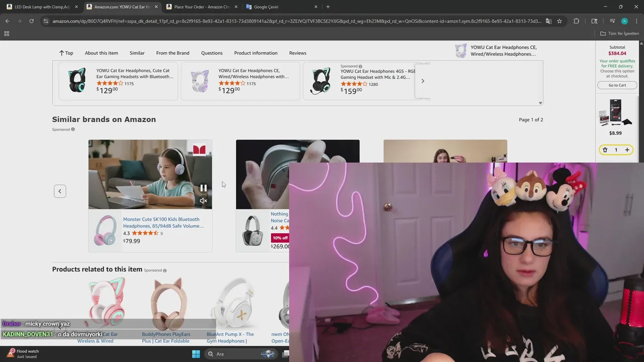The height and width of the screenshot is (362, 644).
Task: Click the header YOWU Cat Ear Headphones CE title
Action: [503, 51]
